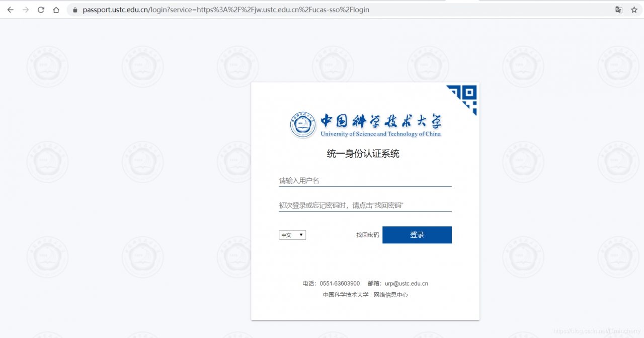
Task: Click the username field 请输入用户名
Action: point(365,180)
